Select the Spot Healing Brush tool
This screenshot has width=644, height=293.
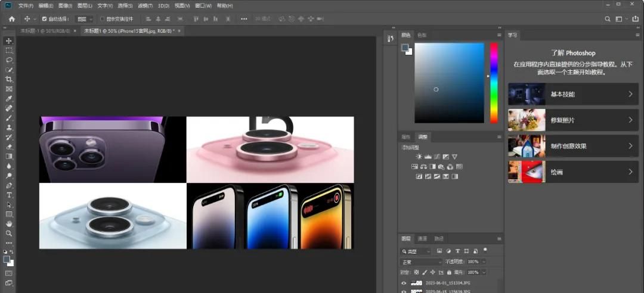click(8, 108)
